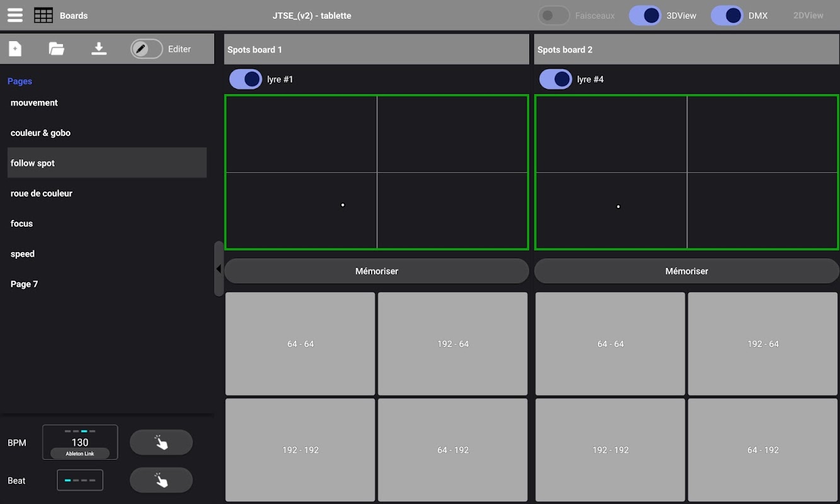Viewport: 840px width, 504px height.
Task: Toggle the lyre #4 switch
Action: point(556,79)
